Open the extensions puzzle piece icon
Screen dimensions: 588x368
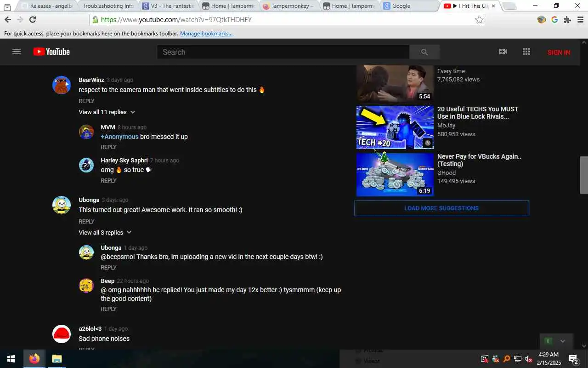tap(567, 20)
